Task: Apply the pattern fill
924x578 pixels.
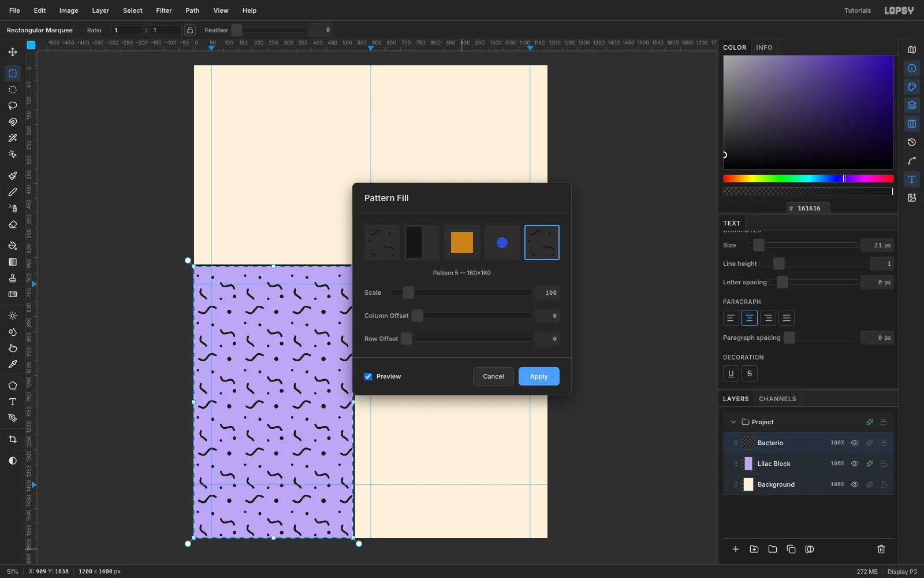Action: tap(539, 376)
